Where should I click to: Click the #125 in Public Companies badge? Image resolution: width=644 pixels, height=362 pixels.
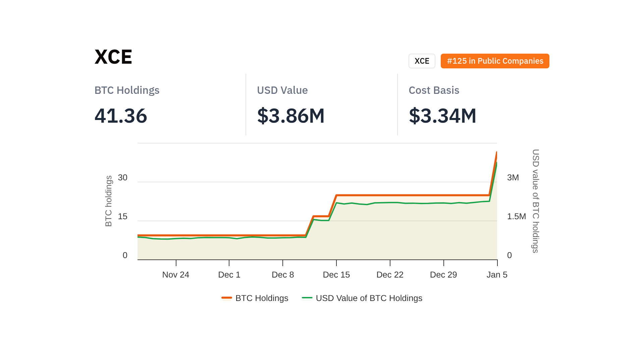point(495,61)
